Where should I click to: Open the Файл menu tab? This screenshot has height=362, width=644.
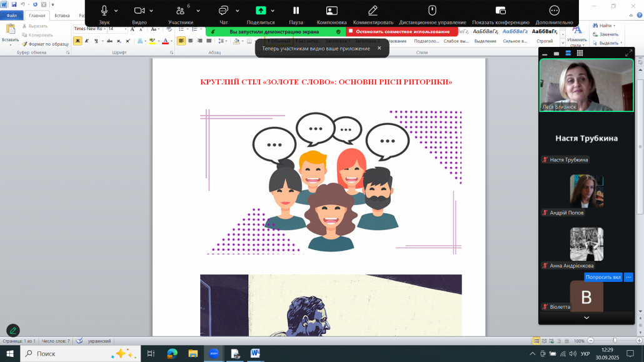click(x=12, y=15)
